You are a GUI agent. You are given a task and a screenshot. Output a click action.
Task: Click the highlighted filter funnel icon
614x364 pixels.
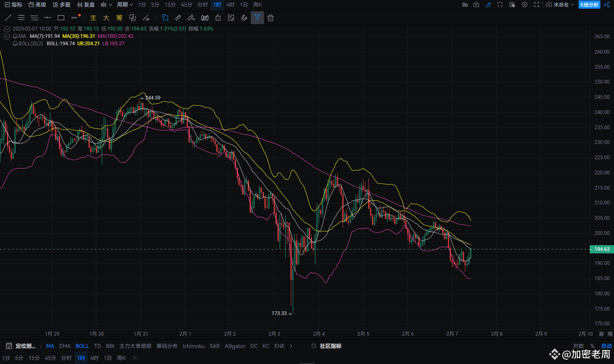257,18
